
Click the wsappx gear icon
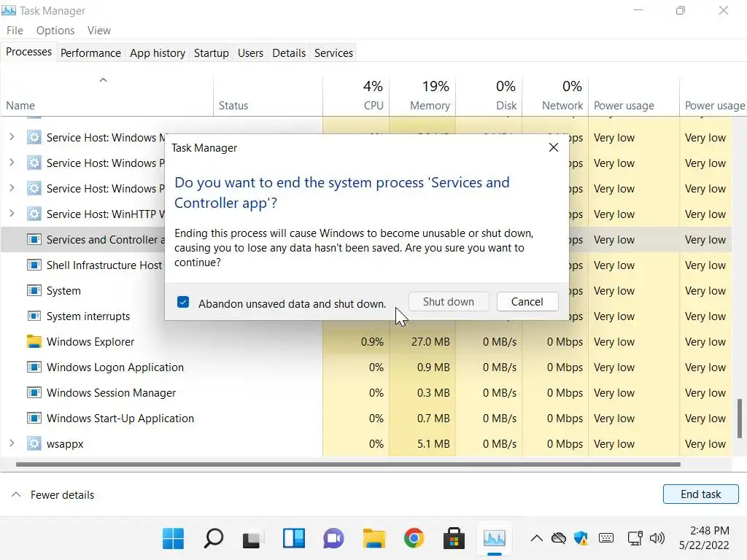point(34,443)
